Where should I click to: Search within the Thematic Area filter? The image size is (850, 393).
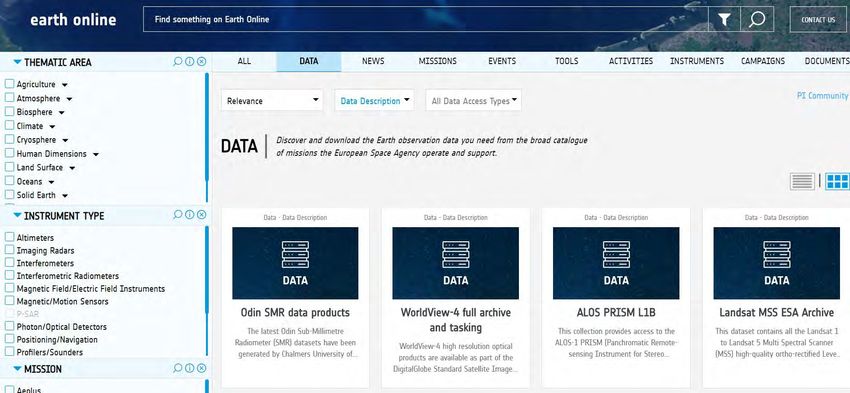point(177,62)
